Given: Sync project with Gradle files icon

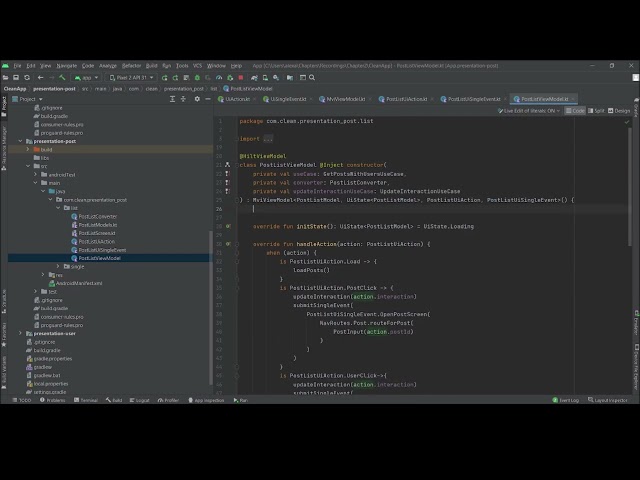Looking at the screenshot, I should 254,78.
